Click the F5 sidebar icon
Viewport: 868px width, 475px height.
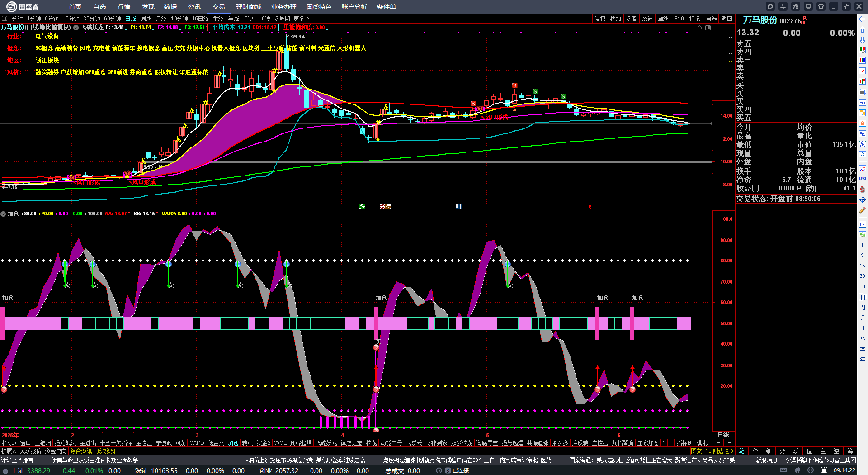pyautogui.click(x=863, y=224)
